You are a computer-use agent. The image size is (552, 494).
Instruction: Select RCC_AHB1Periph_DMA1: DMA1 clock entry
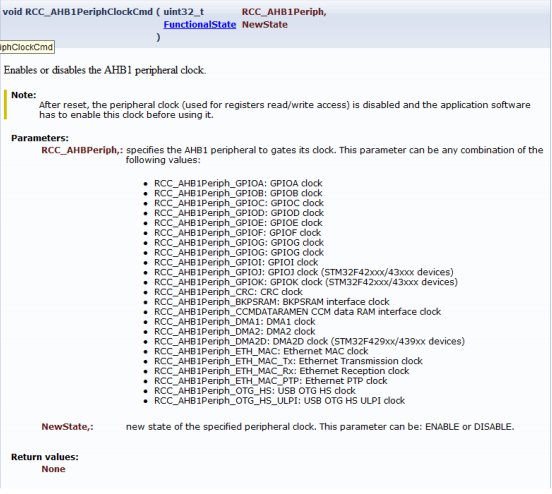234,321
